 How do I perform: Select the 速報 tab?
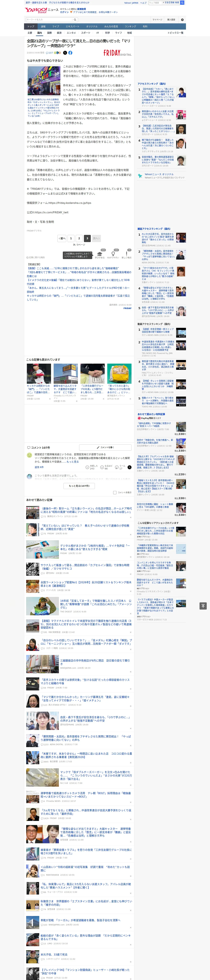[x=43, y=26]
